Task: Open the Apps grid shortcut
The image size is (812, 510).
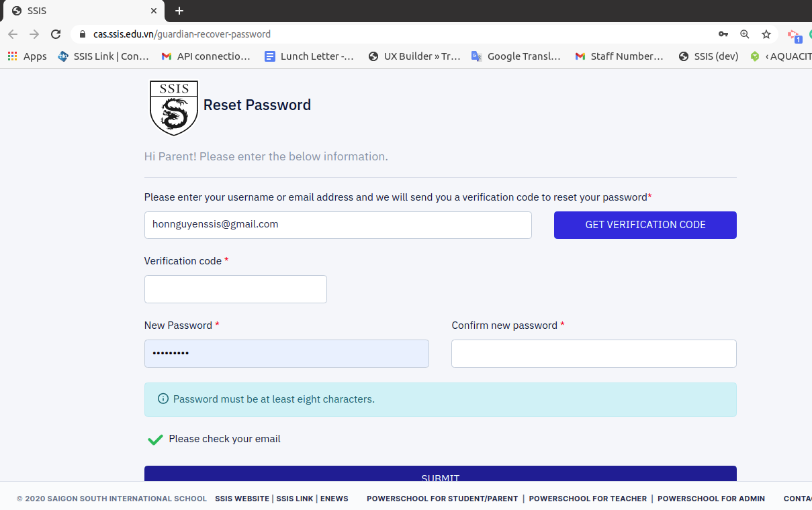Action: pos(27,56)
